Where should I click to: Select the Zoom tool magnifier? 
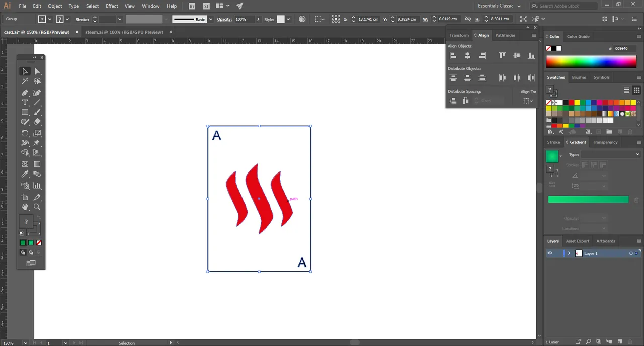pyautogui.click(x=37, y=207)
